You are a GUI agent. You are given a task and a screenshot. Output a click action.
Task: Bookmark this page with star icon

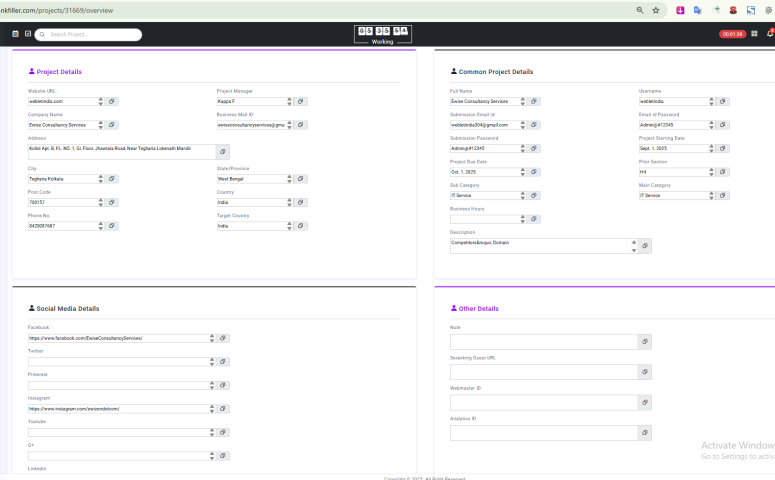pyautogui.click(x=656, y=10)
